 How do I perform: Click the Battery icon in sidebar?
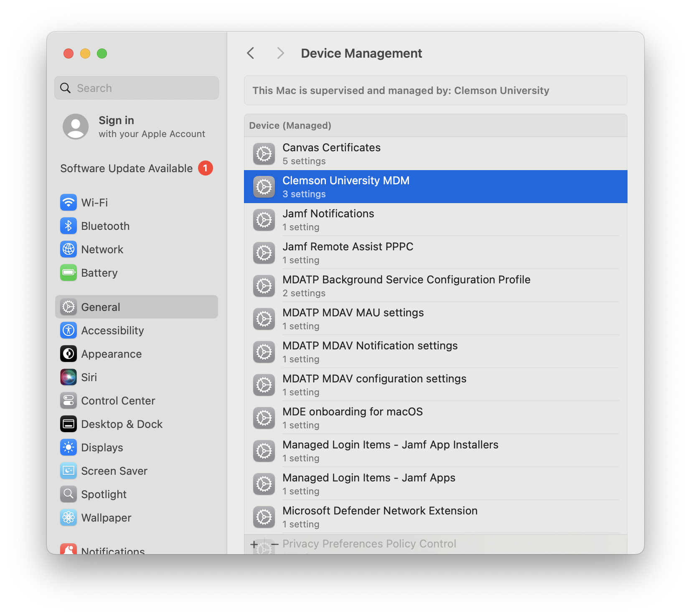pyautogui.click(x=69, y=273)
